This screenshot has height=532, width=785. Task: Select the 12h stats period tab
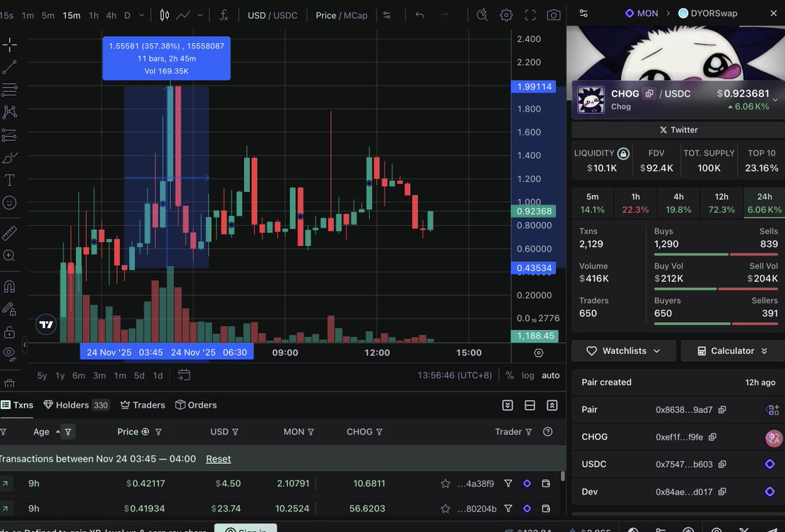[x=722, y=203]
